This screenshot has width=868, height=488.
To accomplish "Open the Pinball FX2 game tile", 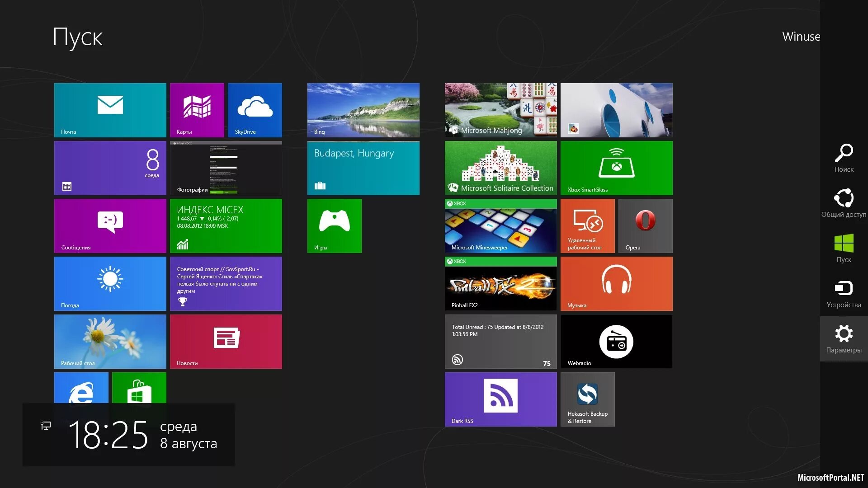I will (x=500, y=283).
